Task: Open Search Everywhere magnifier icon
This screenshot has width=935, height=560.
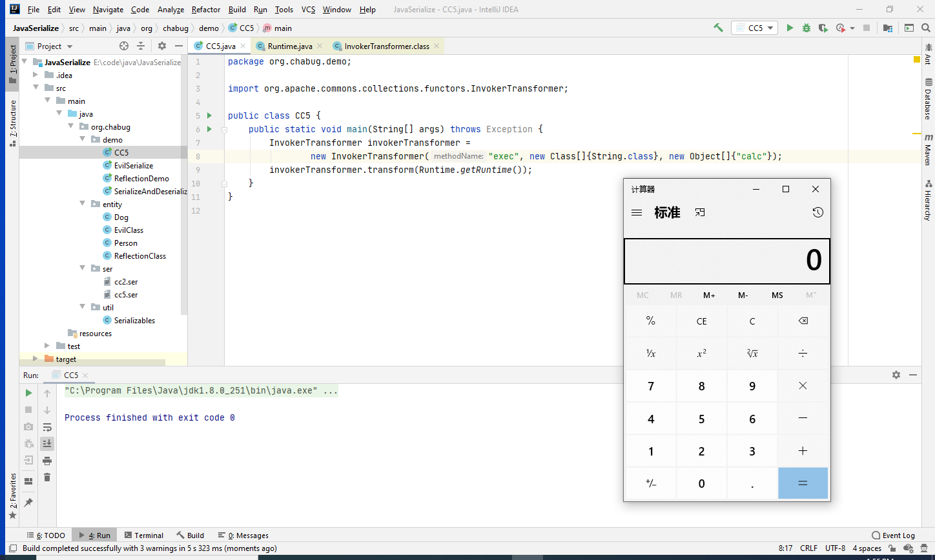Action: coord(925,28)
